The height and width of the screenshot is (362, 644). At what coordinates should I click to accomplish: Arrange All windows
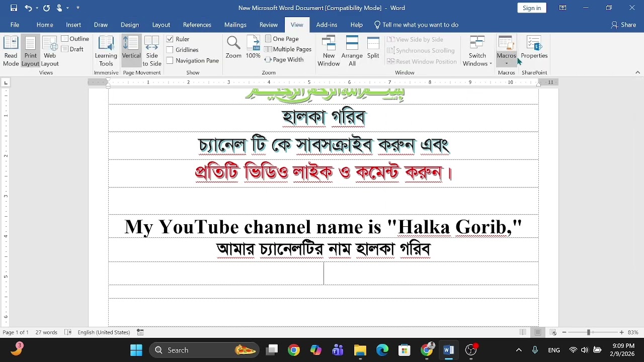[x=352, y=51]
